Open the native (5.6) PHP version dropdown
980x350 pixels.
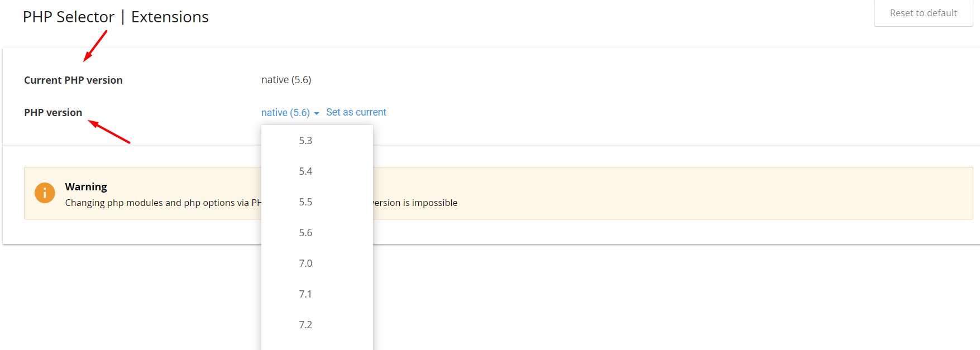pyautogui.click(x=285, y=113)
